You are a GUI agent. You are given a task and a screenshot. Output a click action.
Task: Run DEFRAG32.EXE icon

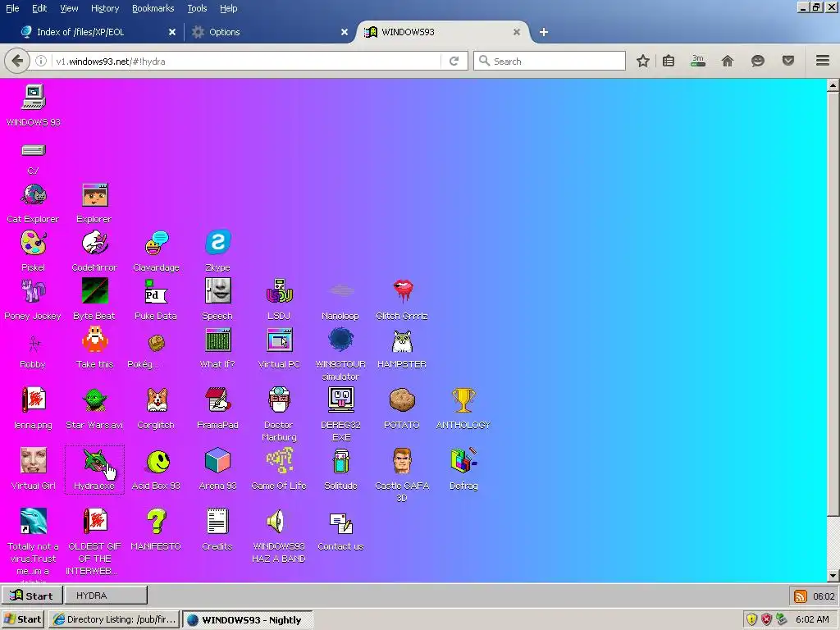pos(340,399)
